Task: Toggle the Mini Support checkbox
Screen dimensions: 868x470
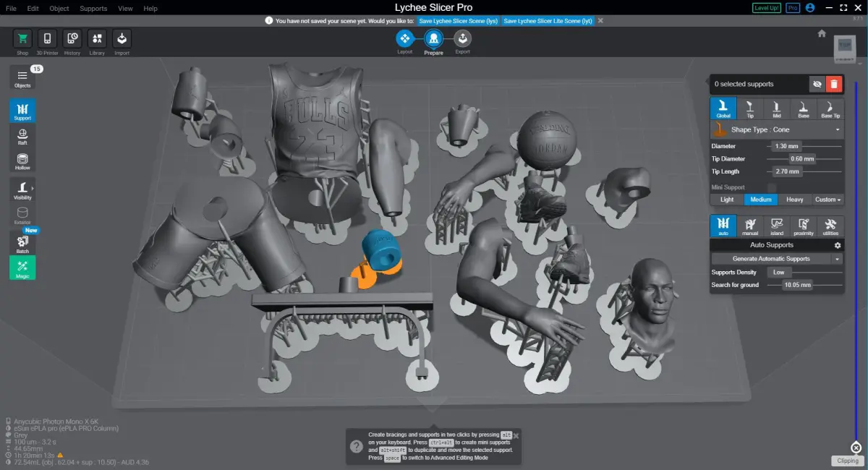Action: point(771,187)
